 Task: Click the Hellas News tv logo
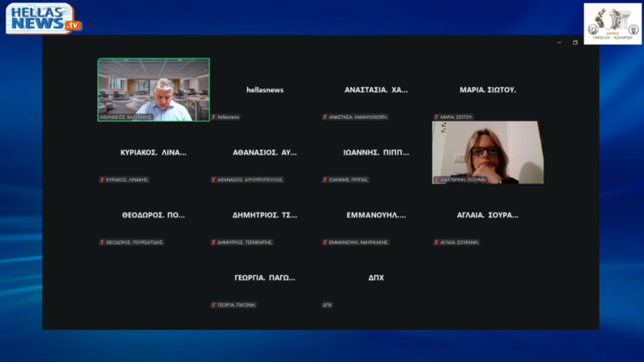(x=43, y=19)
